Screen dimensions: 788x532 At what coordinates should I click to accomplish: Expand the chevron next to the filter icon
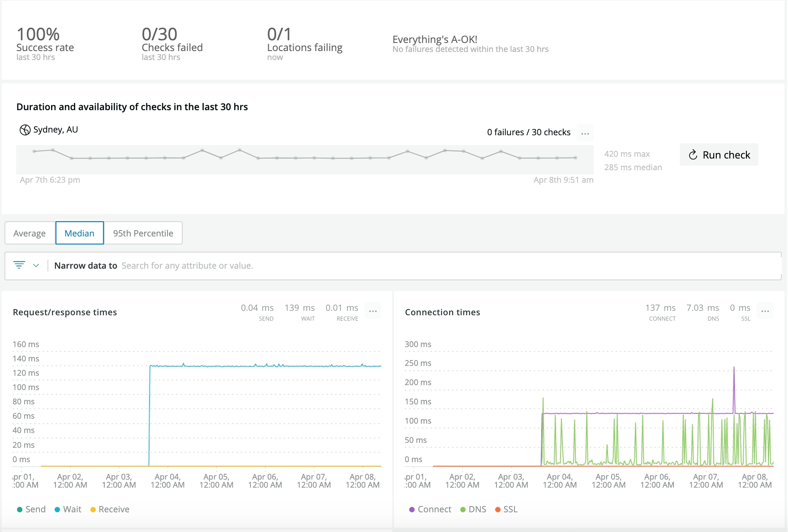(x=36, y=265)
